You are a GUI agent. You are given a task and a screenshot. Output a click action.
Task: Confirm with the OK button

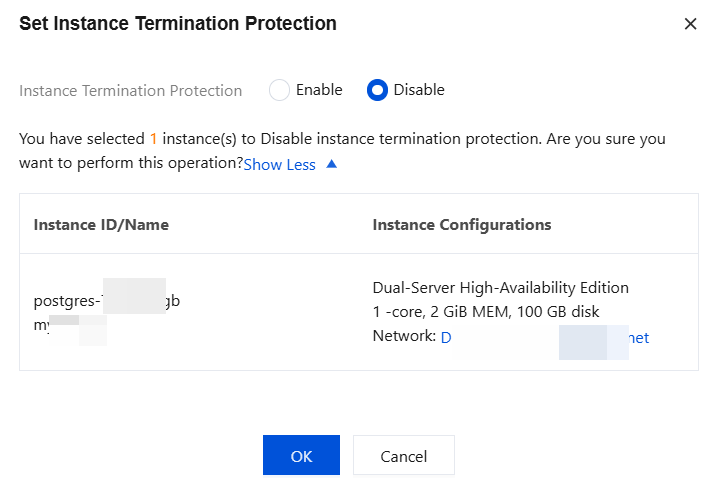click(301, 456)
